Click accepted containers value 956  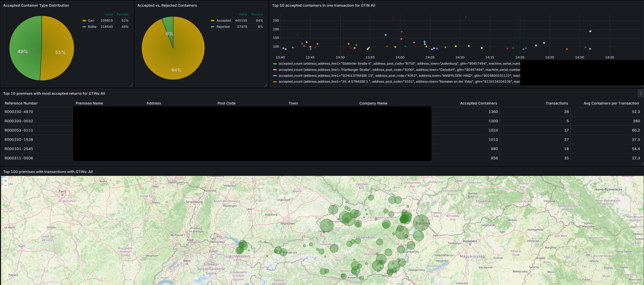(x=494, y=158)
